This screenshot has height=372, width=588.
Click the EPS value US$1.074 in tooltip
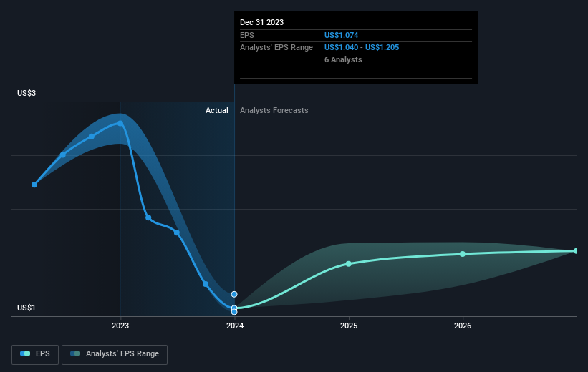click(x=341, y=35)
